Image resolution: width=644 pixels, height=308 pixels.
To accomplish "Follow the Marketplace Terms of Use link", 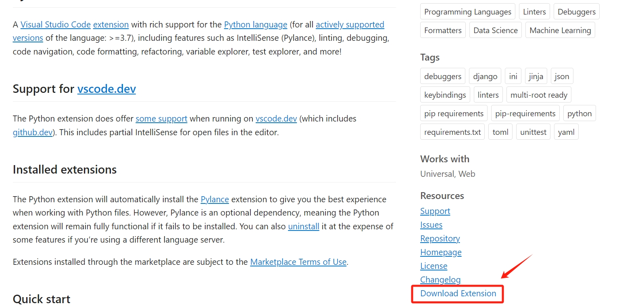I will (298, 262).
